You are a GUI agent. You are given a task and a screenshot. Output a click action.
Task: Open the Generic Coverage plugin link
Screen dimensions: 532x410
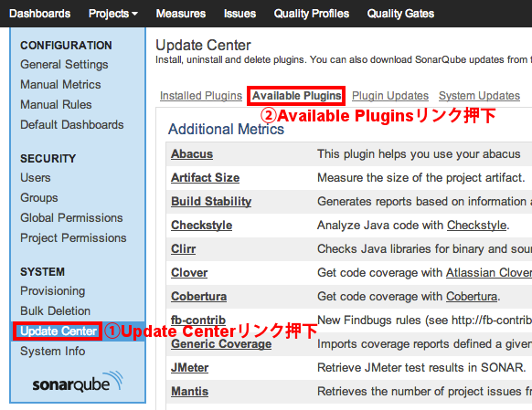(221, 344)
